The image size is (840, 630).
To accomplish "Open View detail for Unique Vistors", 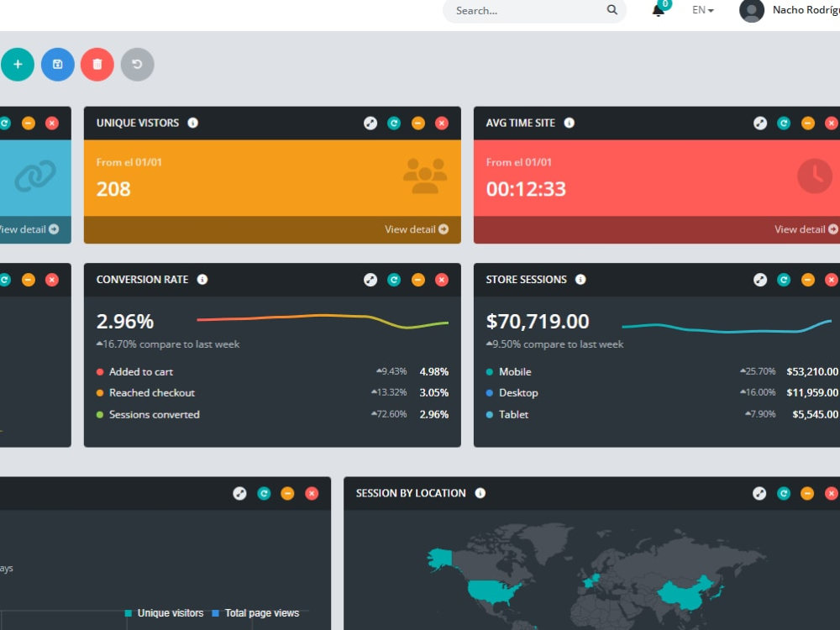I will (x=417, y=229).
